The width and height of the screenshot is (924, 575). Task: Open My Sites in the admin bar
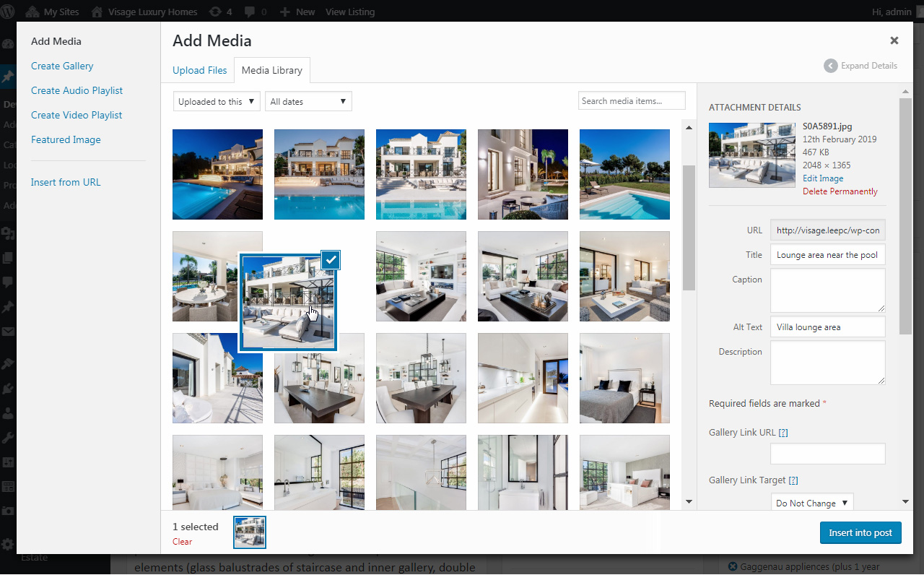point(53,12)
